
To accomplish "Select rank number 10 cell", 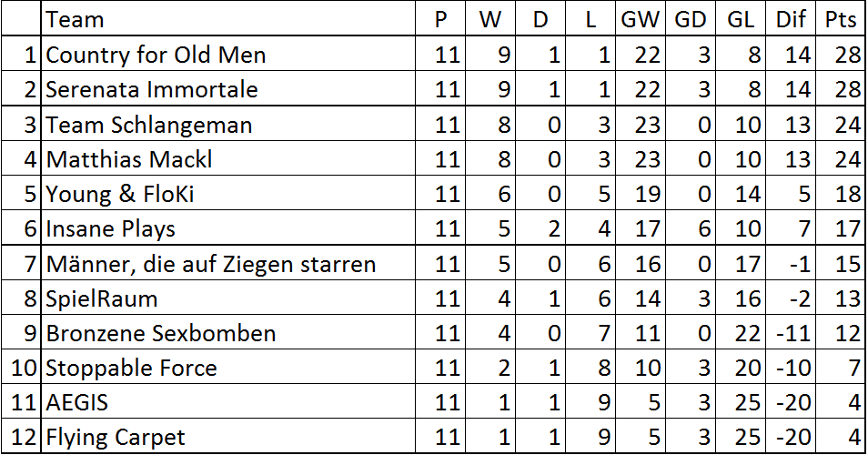I will coord(21,367).
